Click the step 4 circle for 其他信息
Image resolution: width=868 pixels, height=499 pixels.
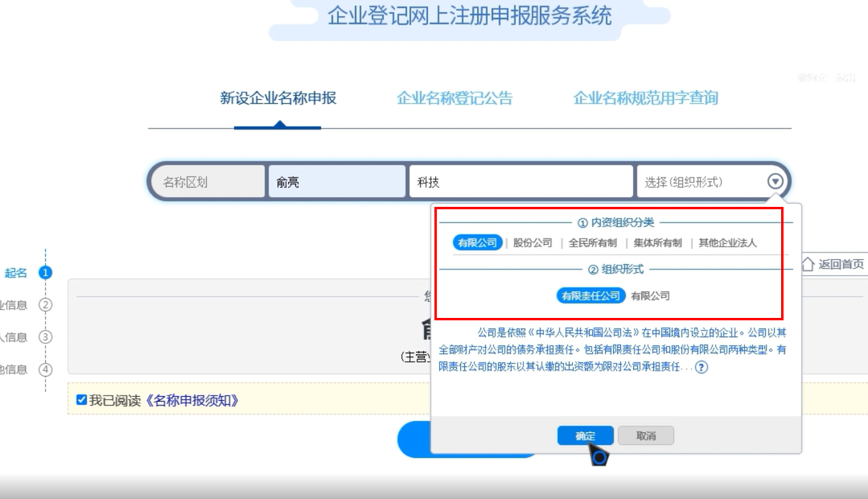(x=45, y=369)
